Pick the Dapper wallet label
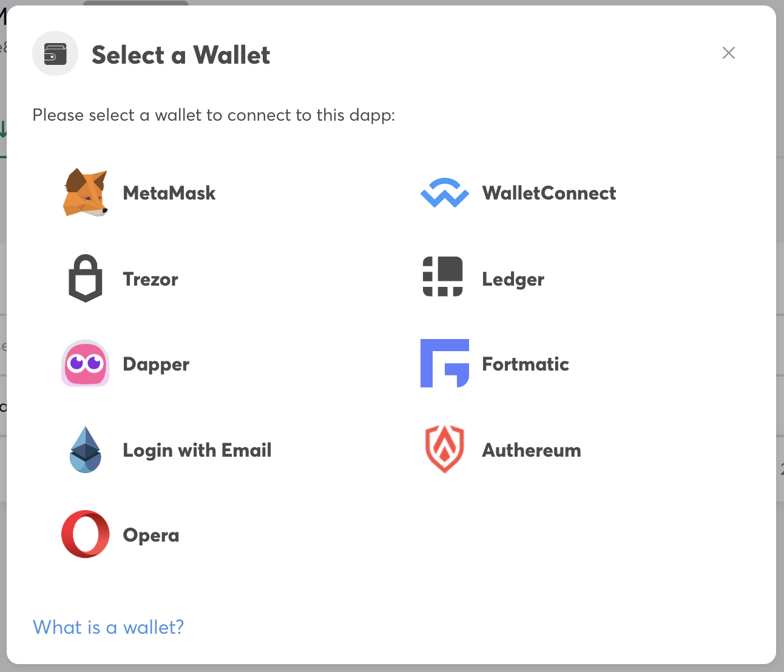 [156, 364]
